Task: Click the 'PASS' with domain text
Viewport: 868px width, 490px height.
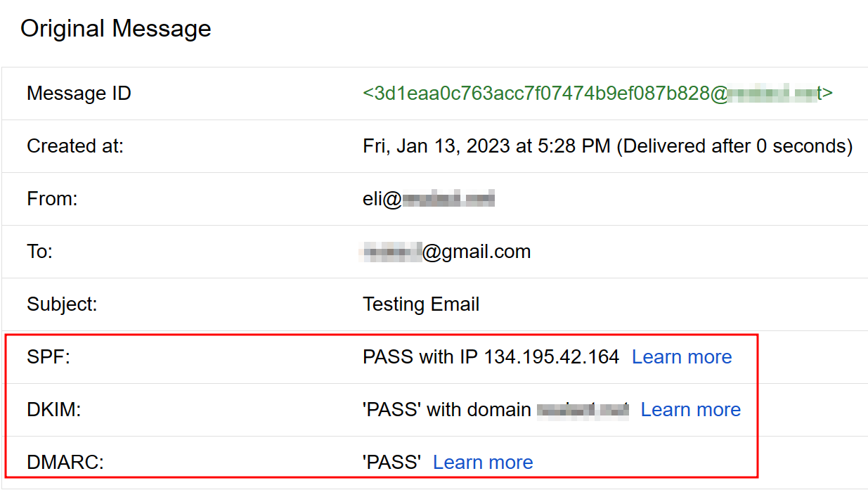Action: 447,410
